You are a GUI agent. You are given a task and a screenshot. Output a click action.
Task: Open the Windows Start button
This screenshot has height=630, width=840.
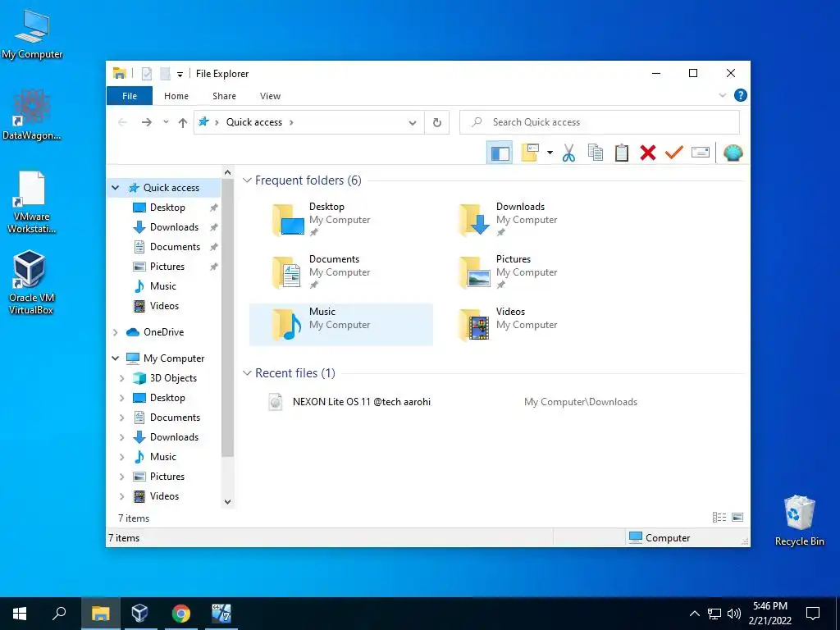coord(20,614)
